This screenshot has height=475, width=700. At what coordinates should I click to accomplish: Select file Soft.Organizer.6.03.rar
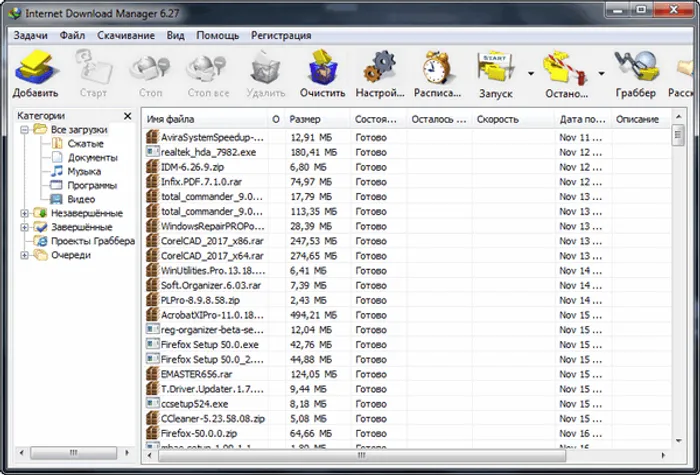pos(211,285)
